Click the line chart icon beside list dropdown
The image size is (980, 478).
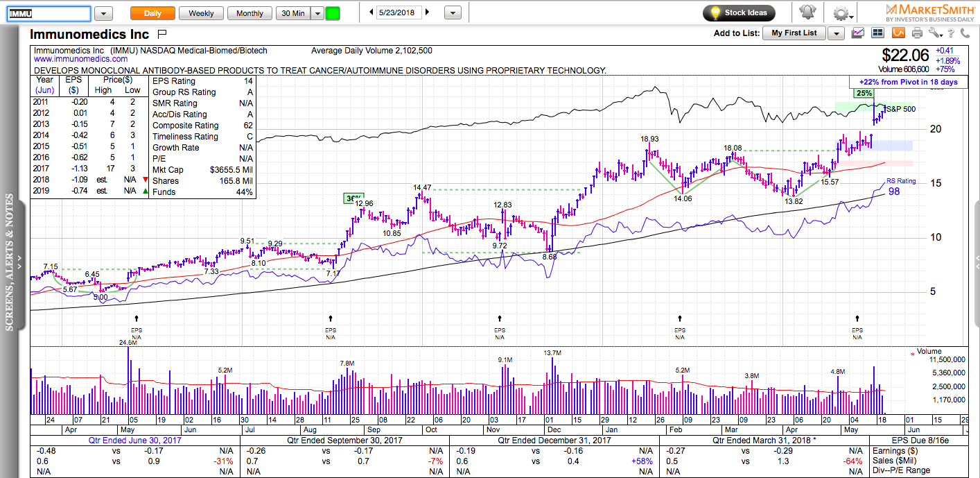[859, 33]
